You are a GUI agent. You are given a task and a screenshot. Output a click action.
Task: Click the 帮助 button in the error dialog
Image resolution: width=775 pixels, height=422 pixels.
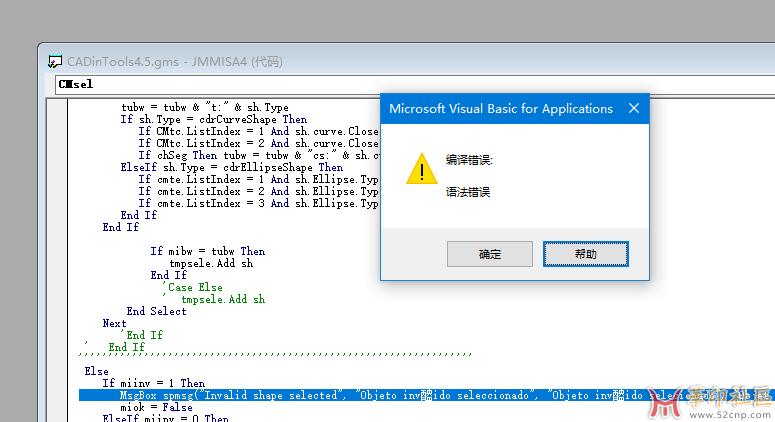(x=586, y=254)
